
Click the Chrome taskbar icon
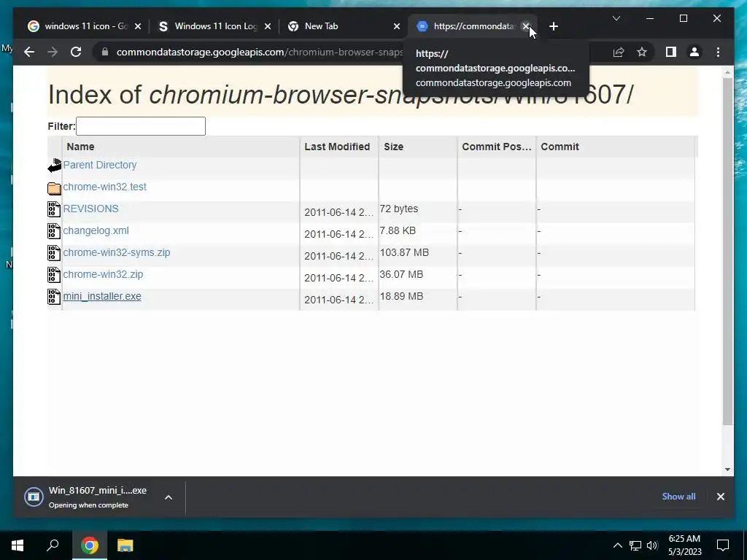pos(90,545)
